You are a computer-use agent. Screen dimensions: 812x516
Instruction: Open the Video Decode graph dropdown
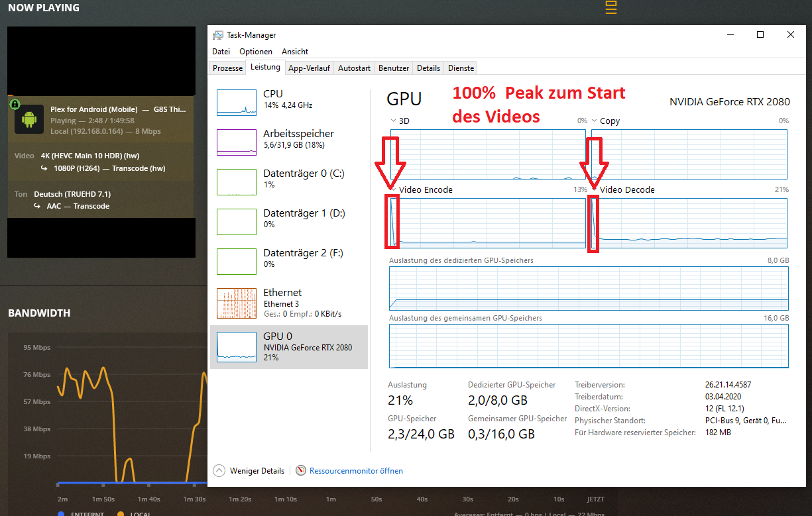(594, 189)
